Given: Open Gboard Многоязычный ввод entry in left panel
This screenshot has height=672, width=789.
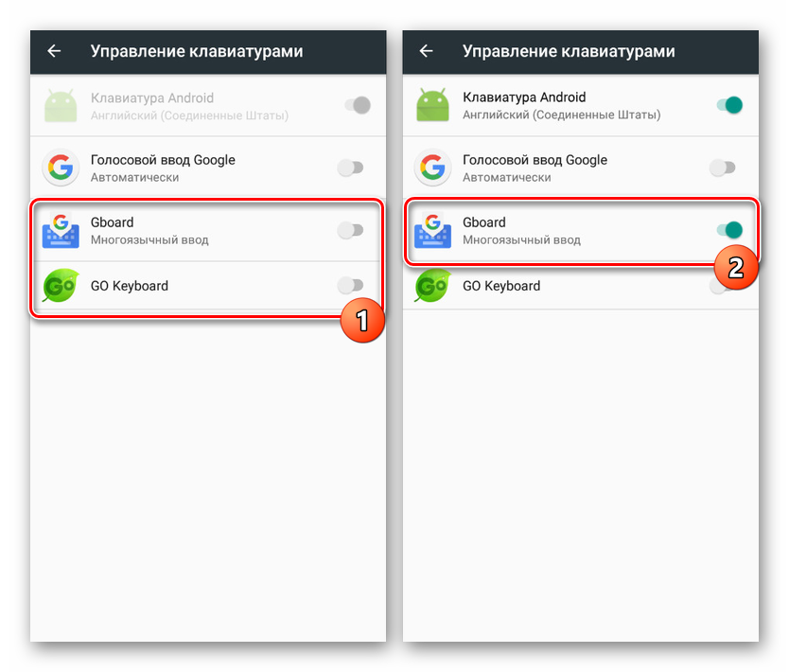Looking at the screenshot, I should coord(208,230).
